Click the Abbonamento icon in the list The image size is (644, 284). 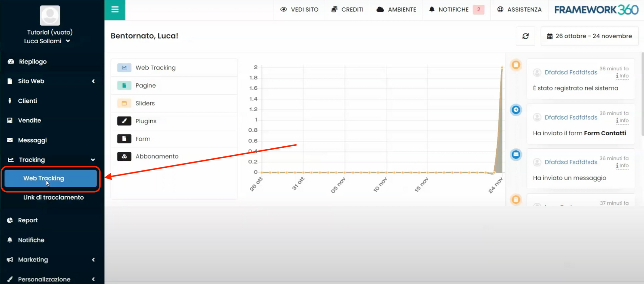(x=124, y=156)
